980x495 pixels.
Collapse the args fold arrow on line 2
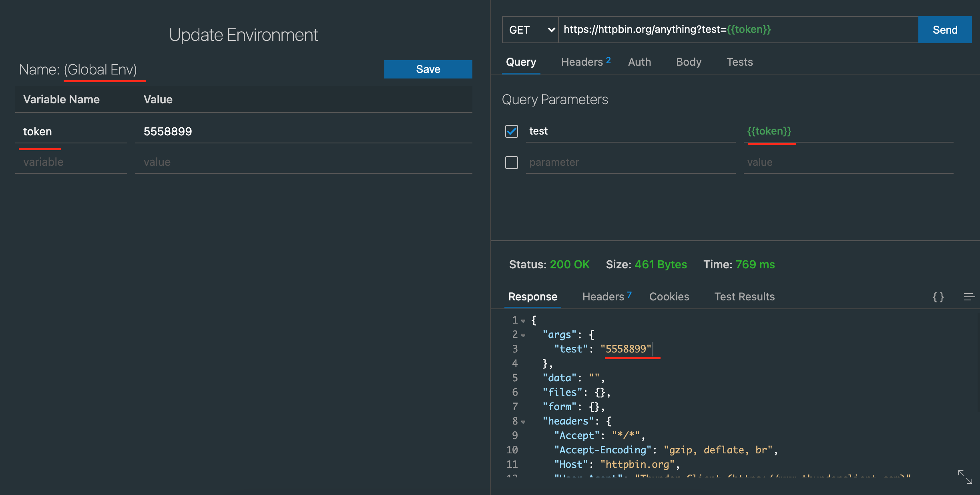tap(523, 335)
